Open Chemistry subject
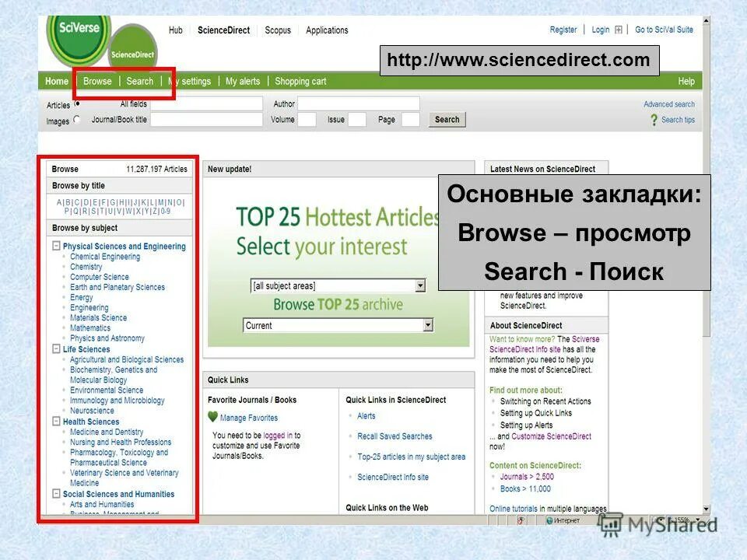 click(86, 267)
